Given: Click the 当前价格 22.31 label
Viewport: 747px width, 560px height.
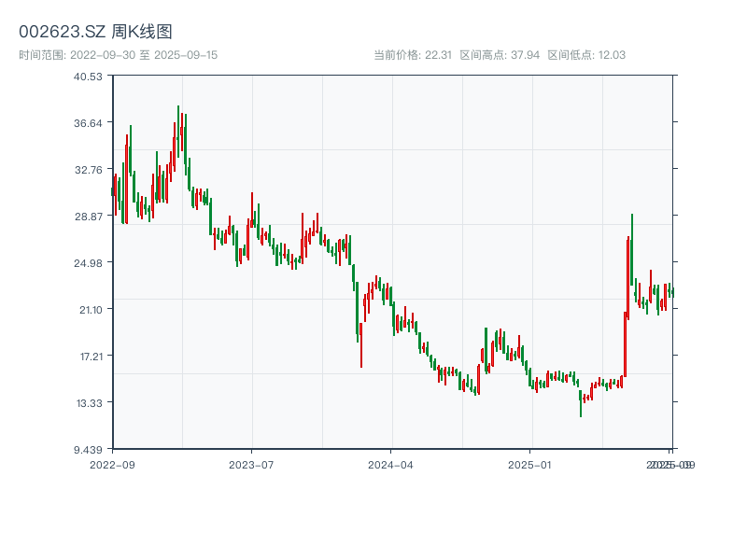Looking at the screenshot, I should [413, 55].
